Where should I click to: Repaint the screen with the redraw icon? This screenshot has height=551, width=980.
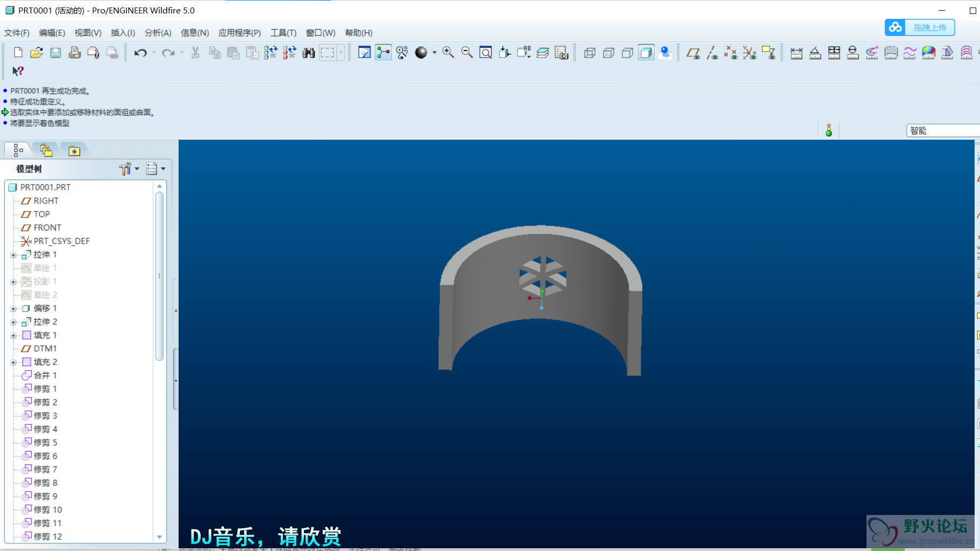[x=365, y=53]
